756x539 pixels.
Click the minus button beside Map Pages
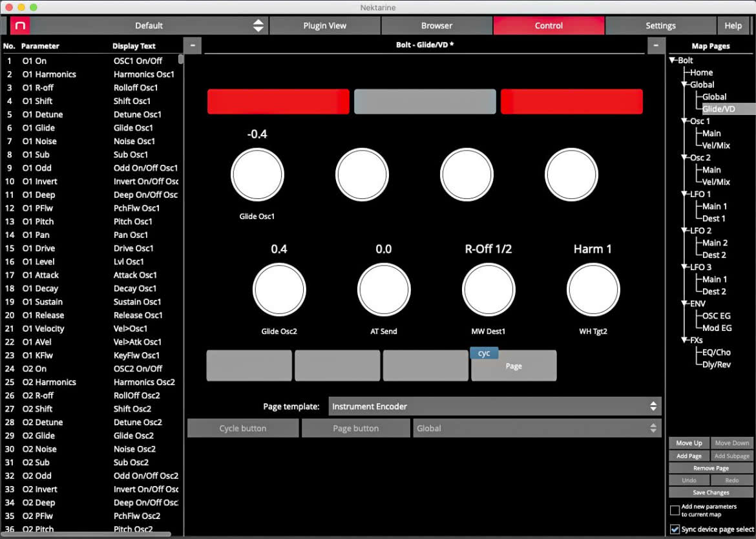[x=656, y=46]
